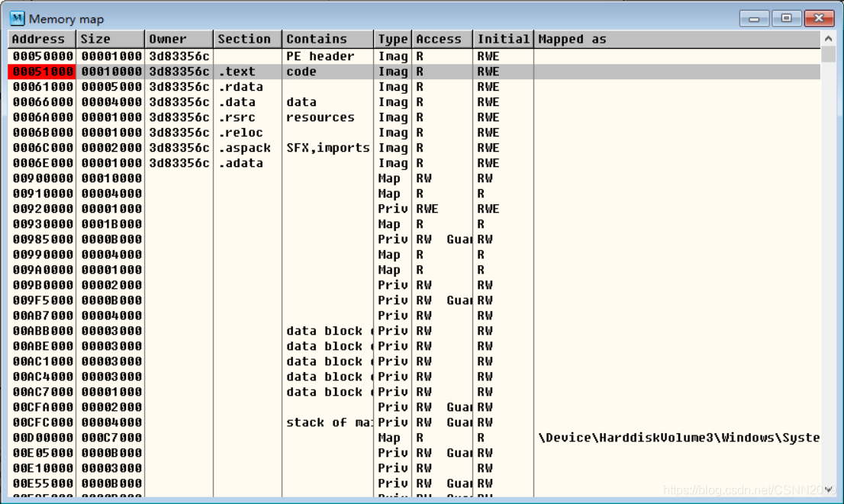Select the data block row at 00AC4000

pyautogui.click(x=414, y=377)
